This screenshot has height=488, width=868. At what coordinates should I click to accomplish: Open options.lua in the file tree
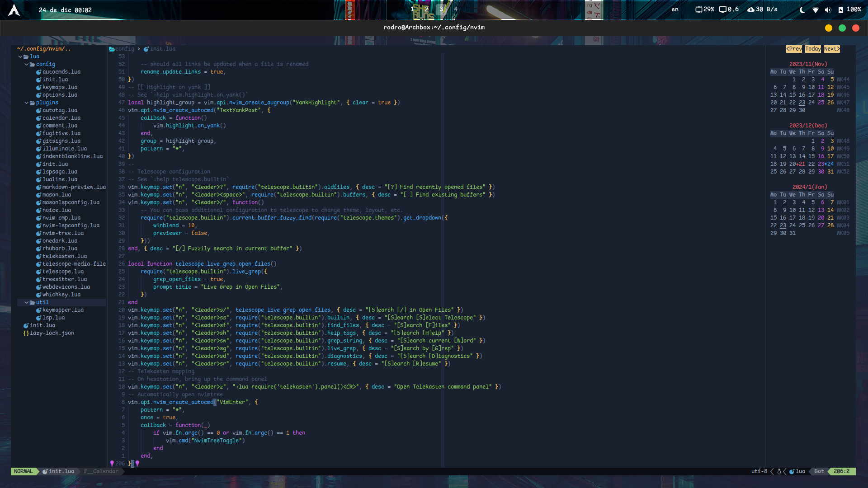60,95
